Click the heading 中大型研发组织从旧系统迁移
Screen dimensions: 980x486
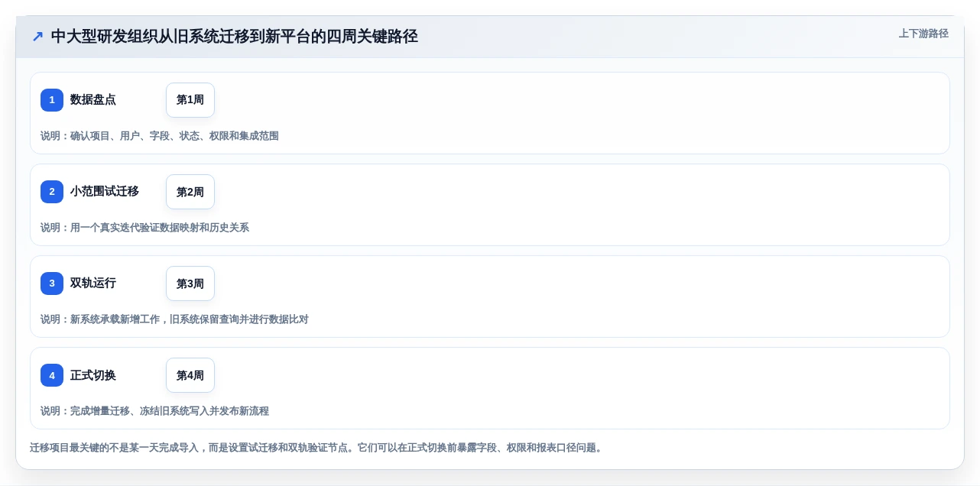[234, 37]
